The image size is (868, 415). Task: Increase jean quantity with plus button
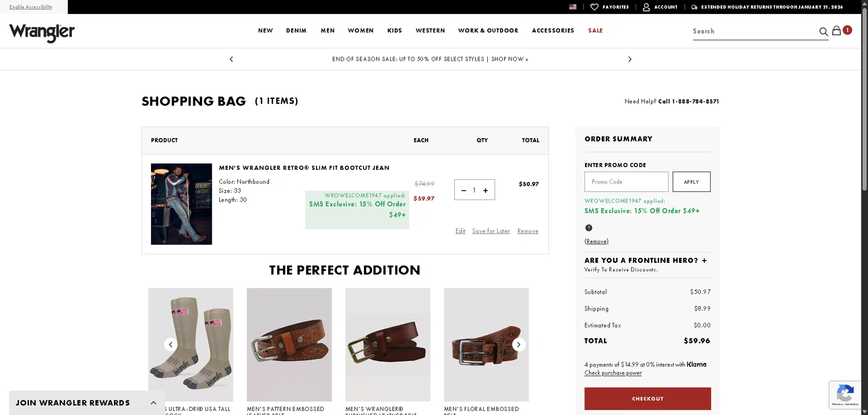point(486,190)
